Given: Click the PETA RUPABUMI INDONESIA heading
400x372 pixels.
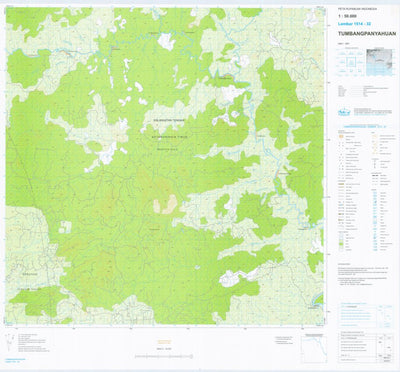Looking at the screenshot, I should click(357, 9).
